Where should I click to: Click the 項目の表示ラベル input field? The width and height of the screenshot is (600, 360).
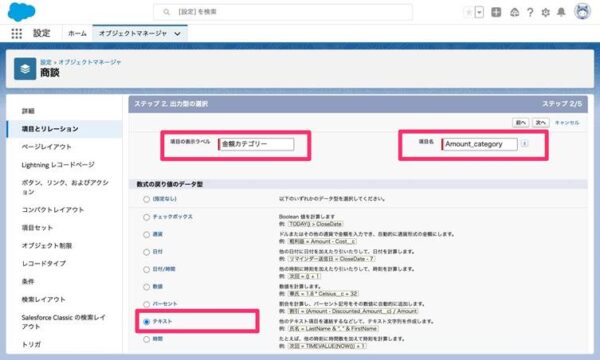tap(256, 144)
